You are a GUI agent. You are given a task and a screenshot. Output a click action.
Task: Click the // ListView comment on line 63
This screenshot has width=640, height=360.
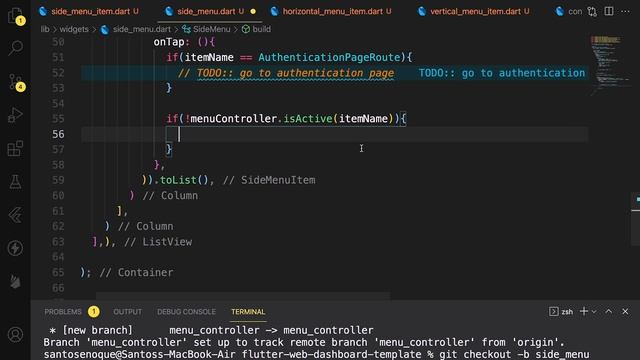click(158, 242)
